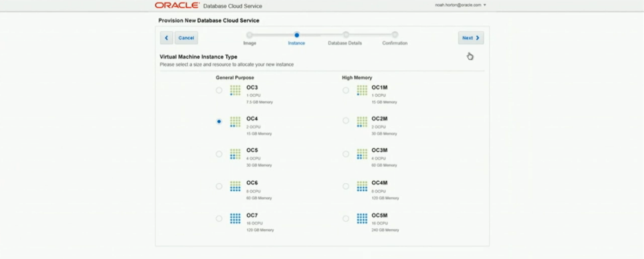Pick the OC6 radio option

219,186
